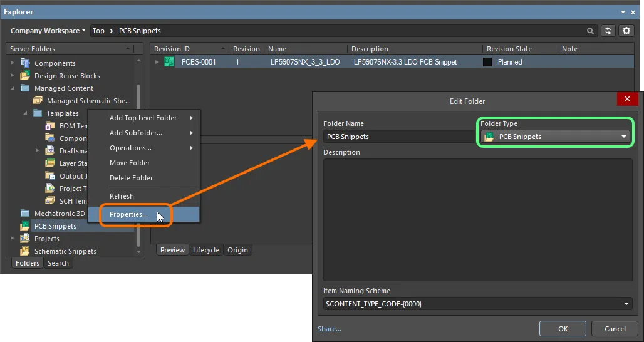This screenshot has width=644, height=342.
Task: Click the Share... link
Action: [329, 329]
